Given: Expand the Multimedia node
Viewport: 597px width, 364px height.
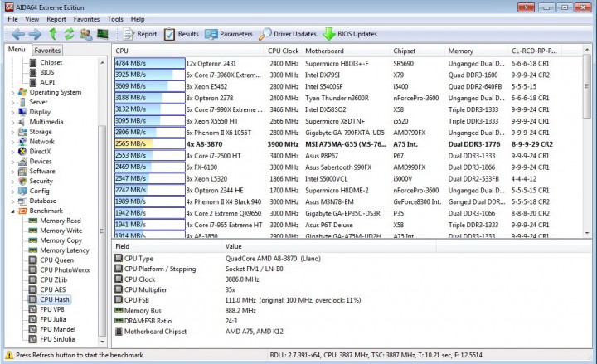Looking at the screenshot, I should tap(12, 122).
